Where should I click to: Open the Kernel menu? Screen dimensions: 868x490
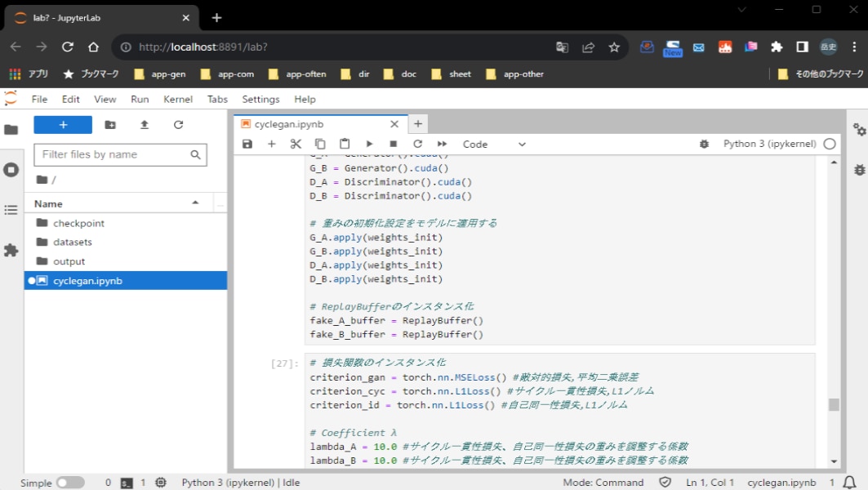[178, 99]
